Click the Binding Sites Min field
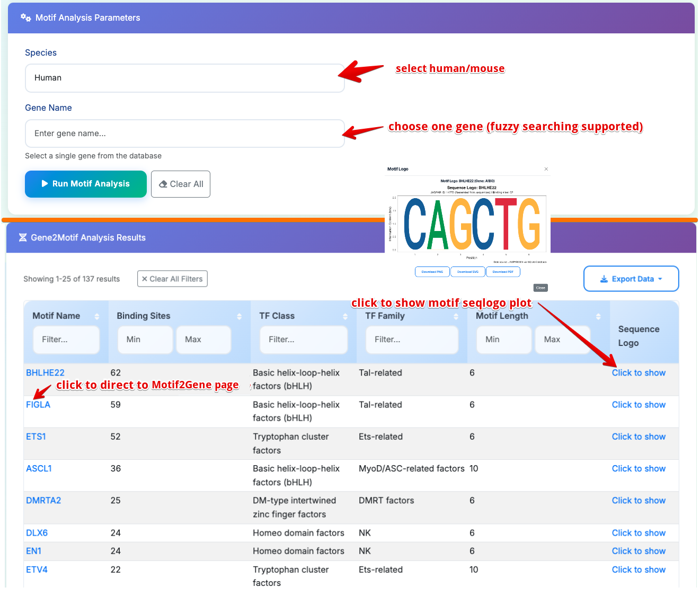The image size is (700, 605). point(145,340)
